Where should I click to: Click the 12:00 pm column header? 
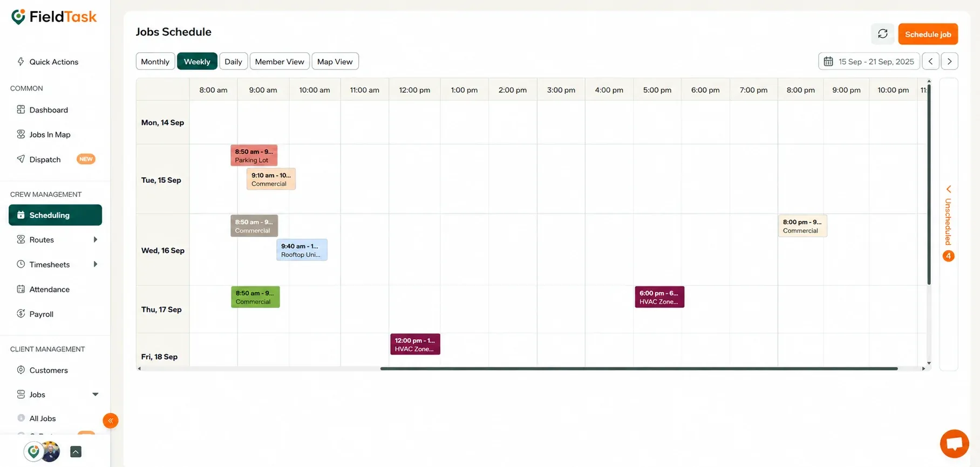tap(414, 90)
